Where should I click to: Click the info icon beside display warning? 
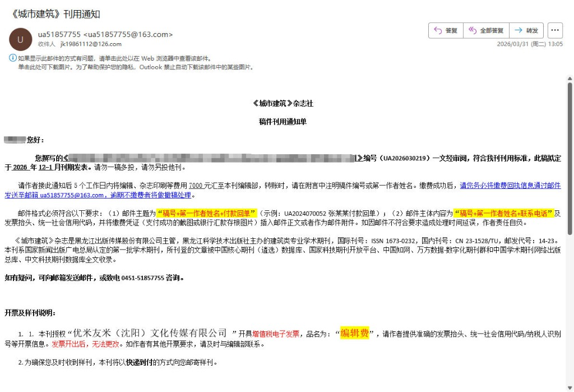click(x=12, y=58)
